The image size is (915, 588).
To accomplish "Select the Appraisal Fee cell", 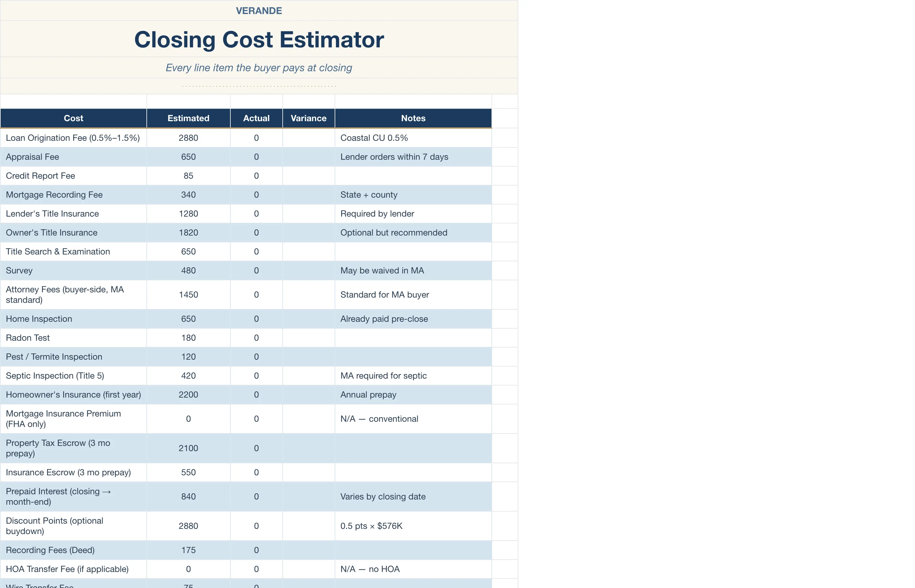I will [x=73, y=157].
